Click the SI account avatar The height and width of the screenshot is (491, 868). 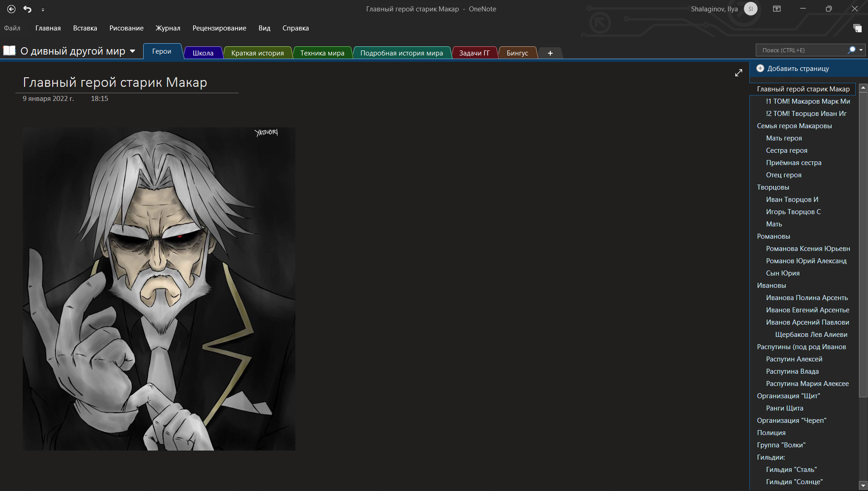click(x=750, y=9)
